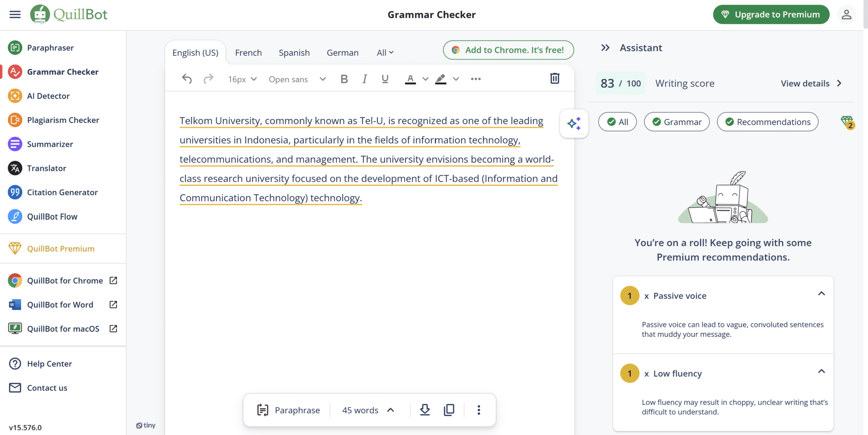The image size is (868, 435).
Task: Toggle the Recommendations filter chip
Action: tap(767, 122)
